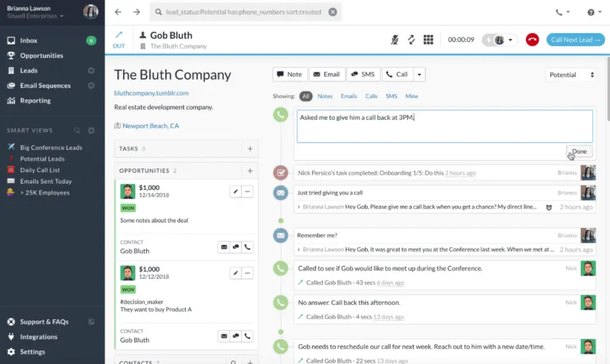This screenshot has width=610, height=364.
Task: Click the Call button
Action: coord(398,74)
